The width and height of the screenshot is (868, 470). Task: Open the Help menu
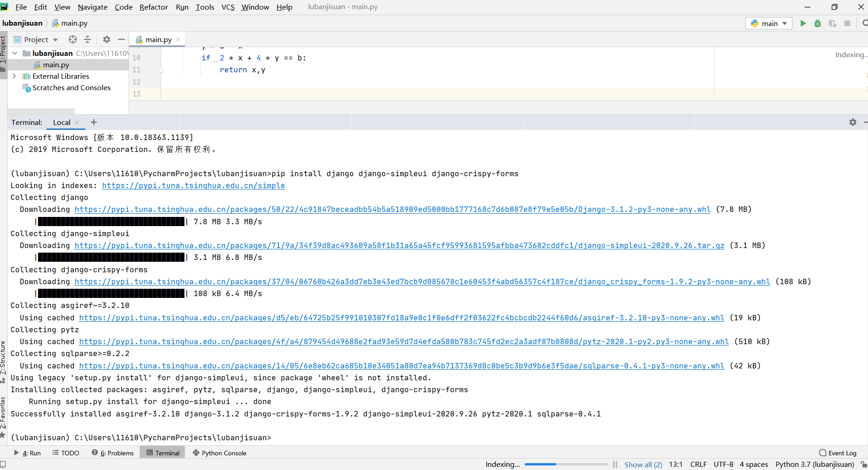[x=284, y=7]
